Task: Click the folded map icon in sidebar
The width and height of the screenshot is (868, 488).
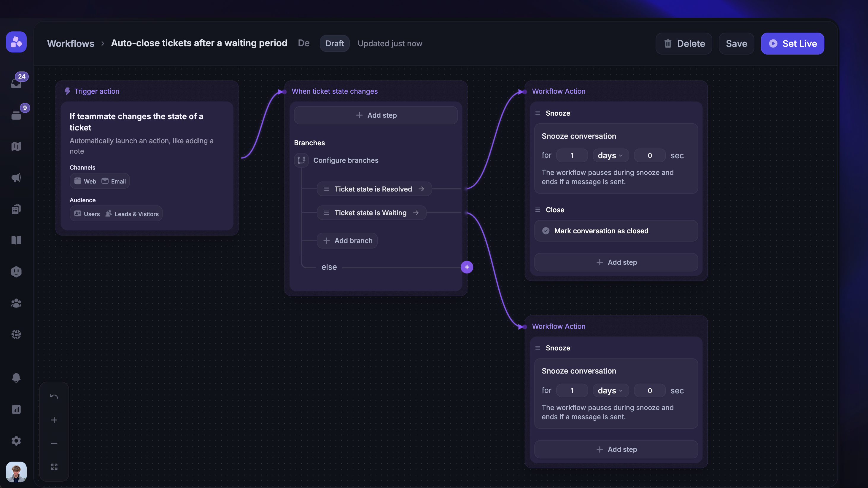Action: tap(16, 146)
